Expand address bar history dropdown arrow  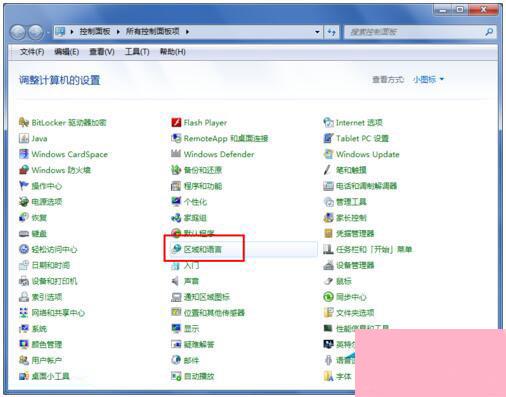[x=317, y=32]
